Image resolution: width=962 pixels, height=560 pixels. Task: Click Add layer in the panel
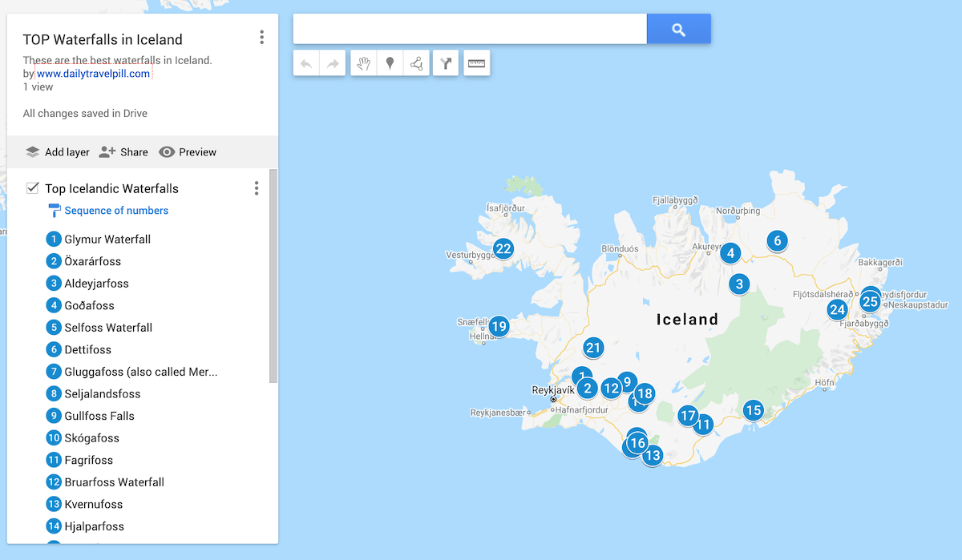pyautogui.click(x=57, y=152)
